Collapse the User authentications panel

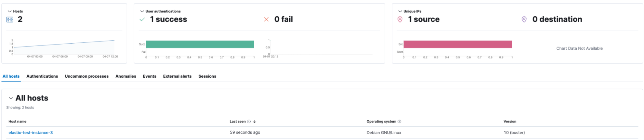point(142,11)
